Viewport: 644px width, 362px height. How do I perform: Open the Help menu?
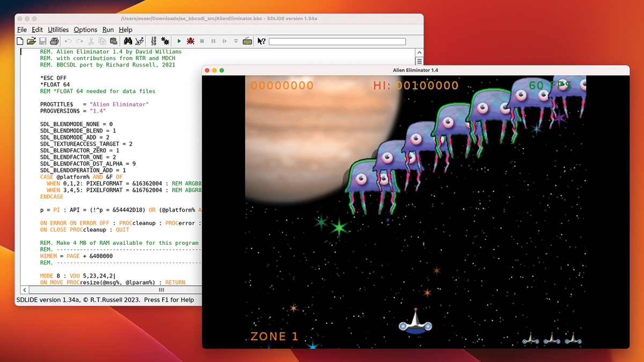tap(126, 30)
